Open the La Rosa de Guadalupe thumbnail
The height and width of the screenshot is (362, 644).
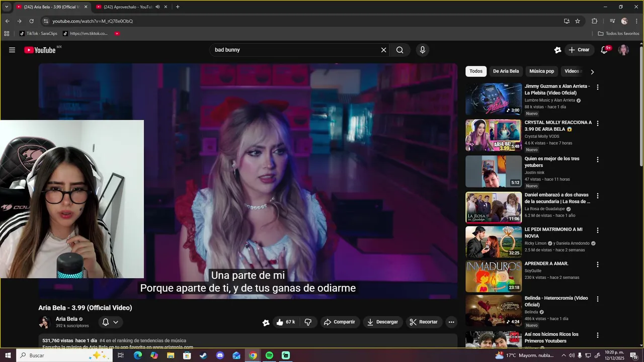(494, 208)
